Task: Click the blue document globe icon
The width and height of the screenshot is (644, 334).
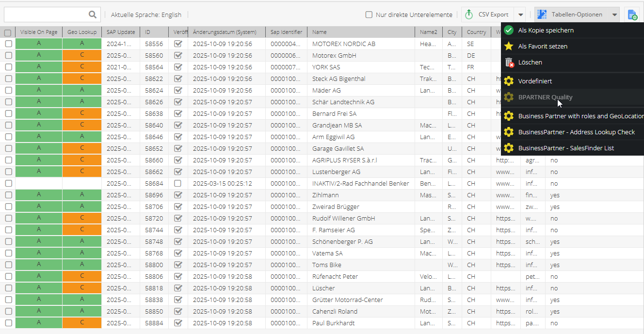Action: 632,15
